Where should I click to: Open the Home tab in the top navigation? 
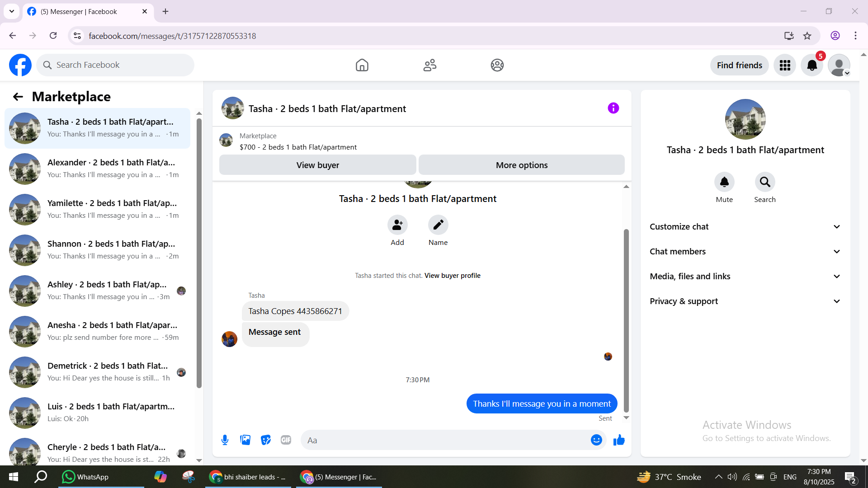coord(362,66)
